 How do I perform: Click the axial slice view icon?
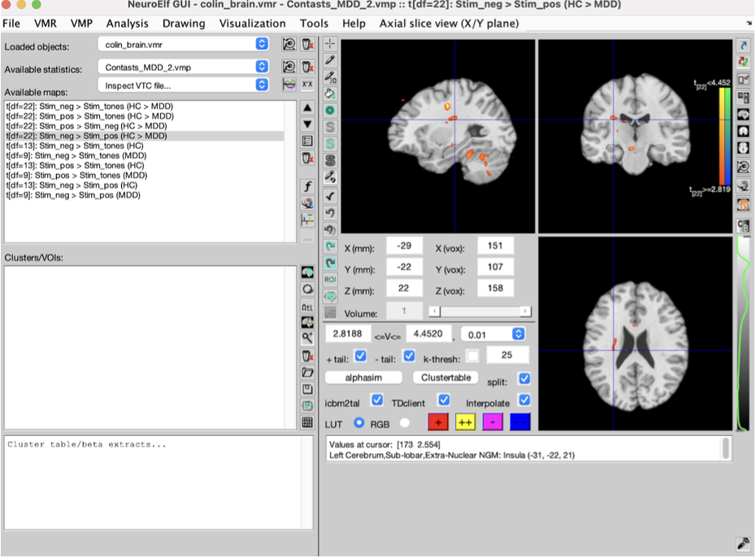click(743, 147)
